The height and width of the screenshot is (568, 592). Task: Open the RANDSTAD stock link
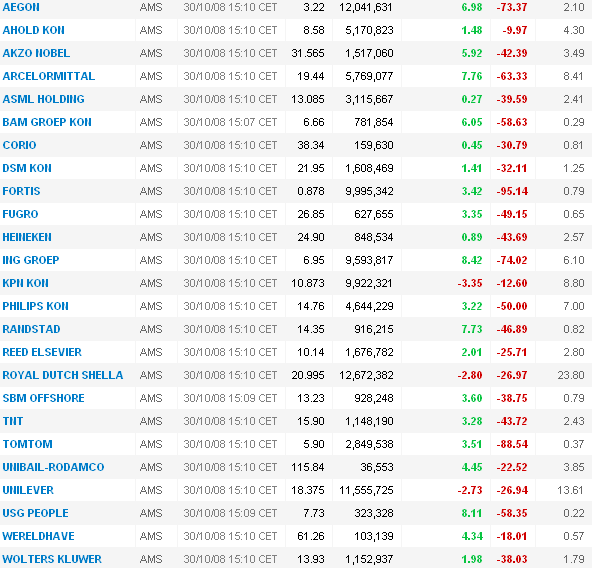(x=31, y=329)
